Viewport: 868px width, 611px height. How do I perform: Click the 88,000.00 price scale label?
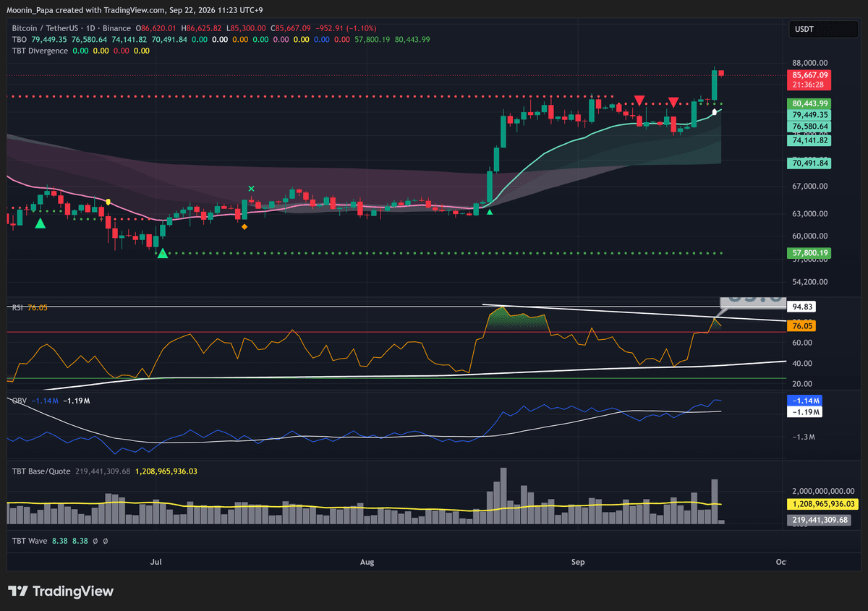click(810, 63)
